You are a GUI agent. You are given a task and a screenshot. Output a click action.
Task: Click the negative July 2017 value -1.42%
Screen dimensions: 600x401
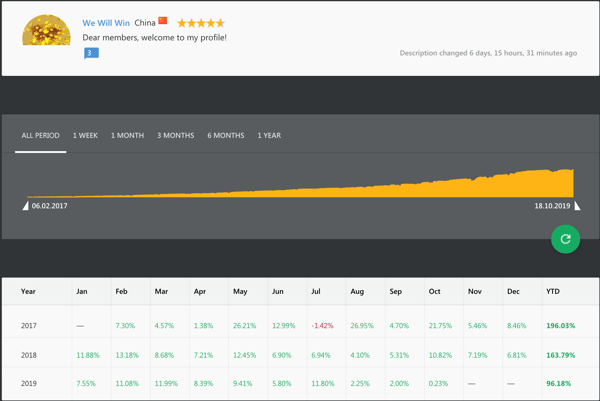pos(321,326)
